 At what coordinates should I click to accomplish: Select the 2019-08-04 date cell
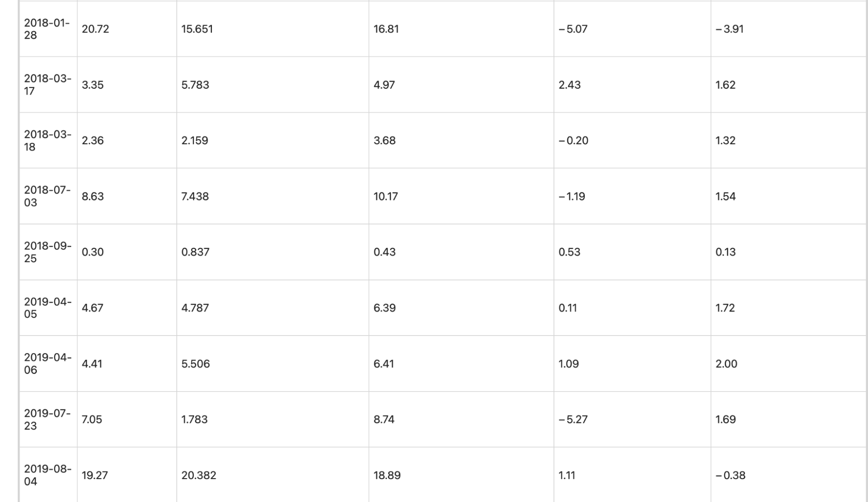coord(48,475)
